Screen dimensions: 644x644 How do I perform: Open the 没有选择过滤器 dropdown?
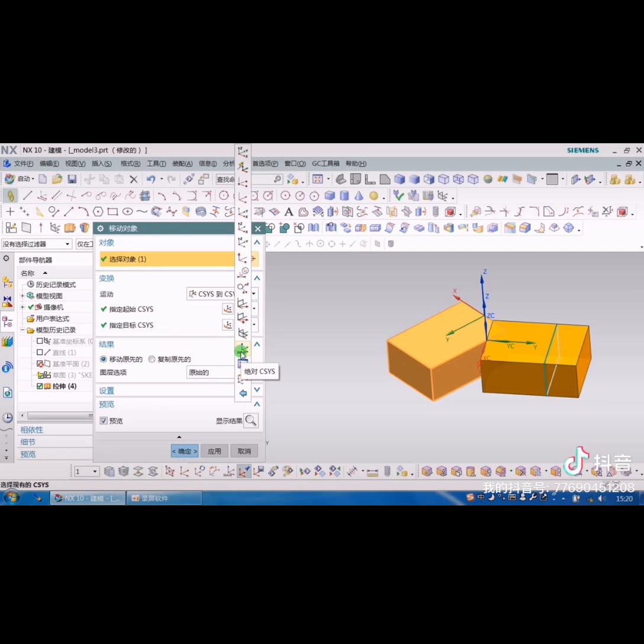pos(67,244)
